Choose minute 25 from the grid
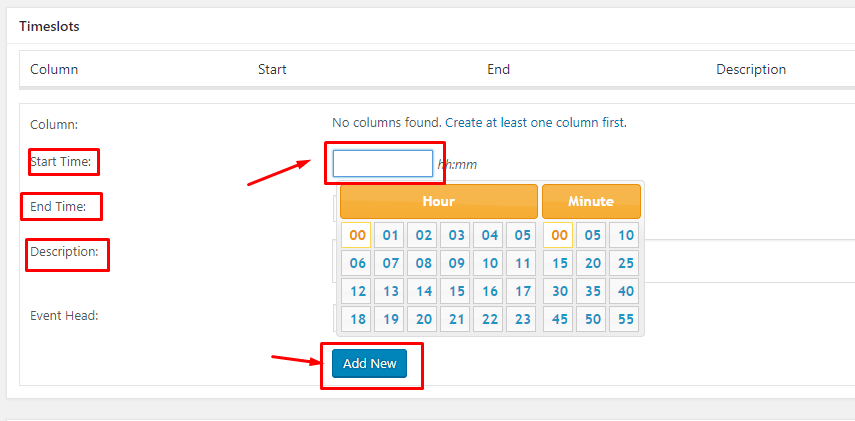This screenshot has height=421, width=855. point(625,264)
